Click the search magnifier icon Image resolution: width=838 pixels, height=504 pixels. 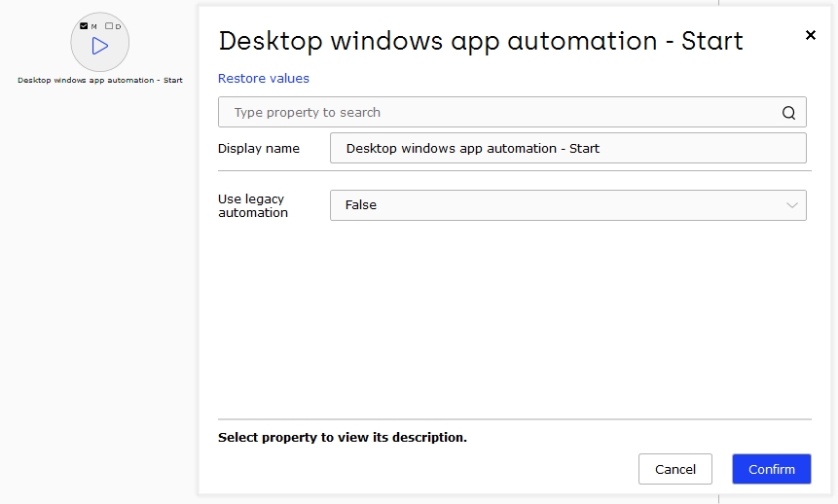pos(788,113)
